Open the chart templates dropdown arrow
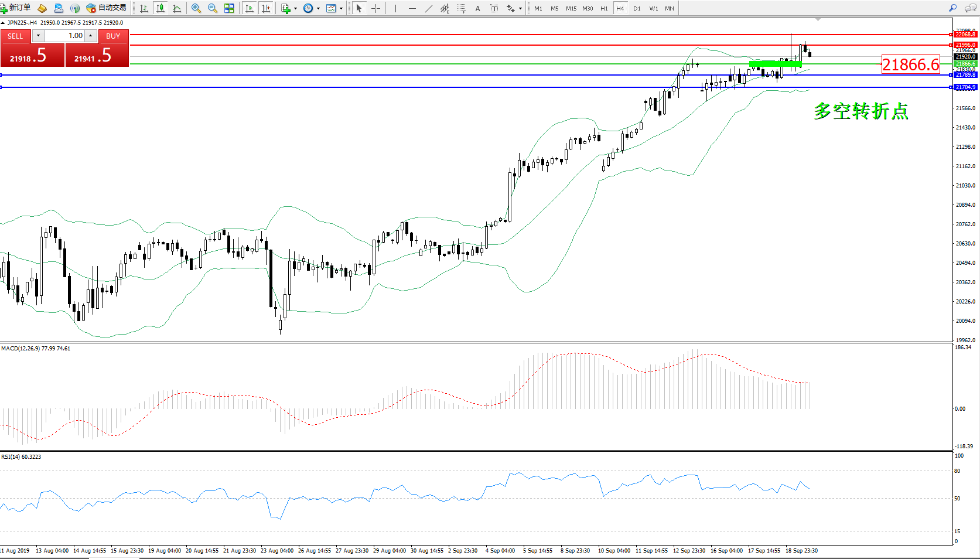 pyautogui.click(x=341, y=8)
